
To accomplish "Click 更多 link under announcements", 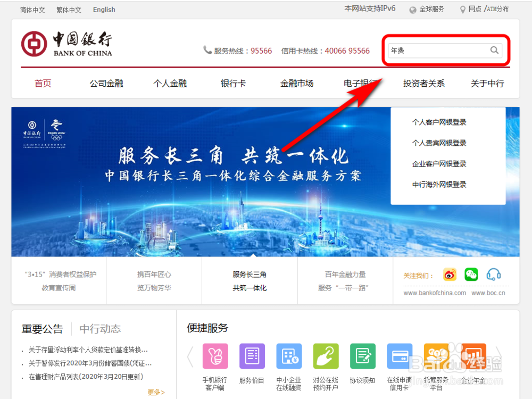I will click(156, 392).
